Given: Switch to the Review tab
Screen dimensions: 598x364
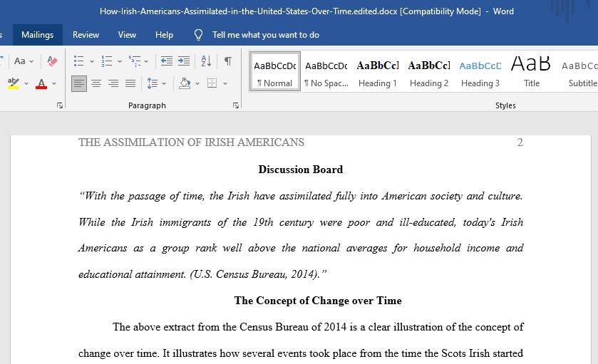Looking at the screenshot, I should pos(86,35).
